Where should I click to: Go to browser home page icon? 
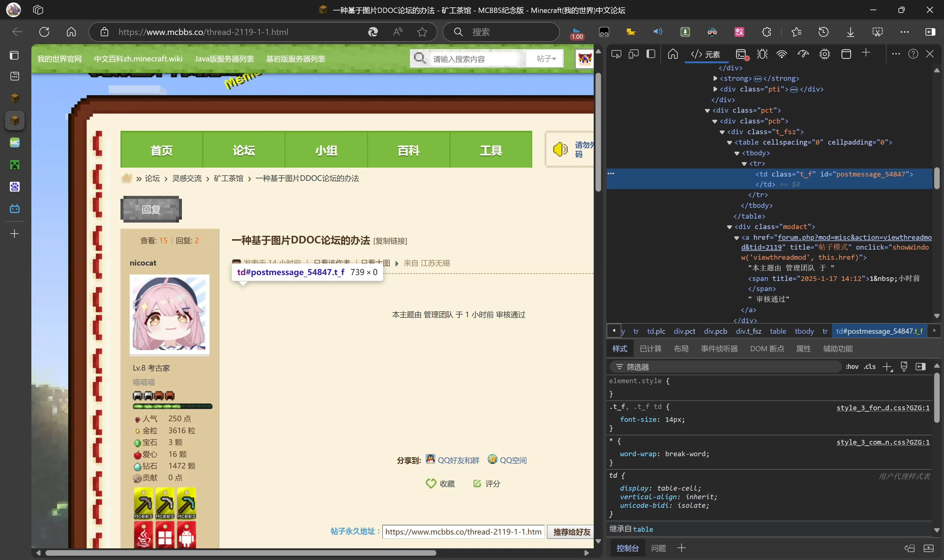coord(71,32)
